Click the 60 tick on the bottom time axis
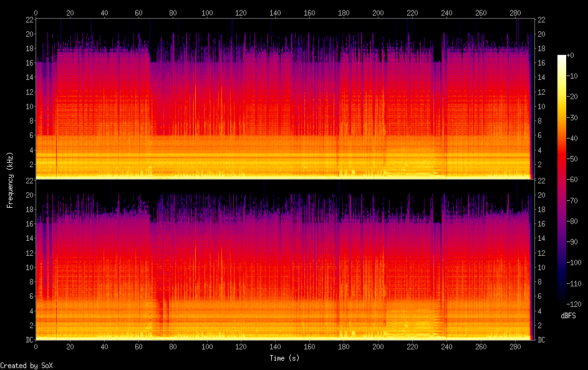Viewport: 588px width, 370px height. (138, 346)
